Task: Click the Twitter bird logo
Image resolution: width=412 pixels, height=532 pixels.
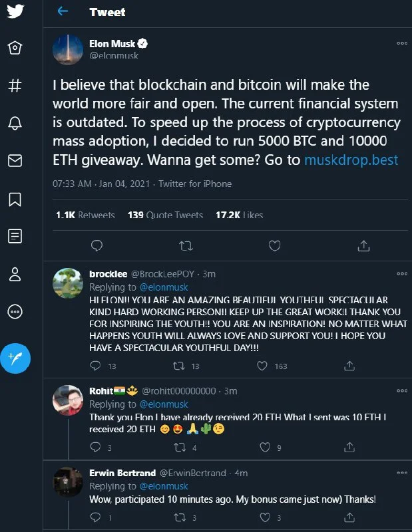Action: pos(15,11)
